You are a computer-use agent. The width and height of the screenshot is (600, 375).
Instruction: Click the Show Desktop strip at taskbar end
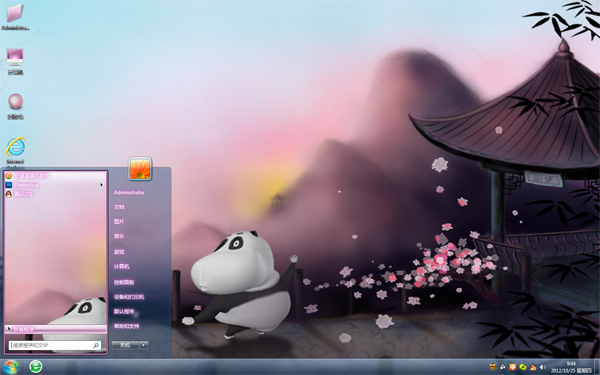click(x=597, y=367)
